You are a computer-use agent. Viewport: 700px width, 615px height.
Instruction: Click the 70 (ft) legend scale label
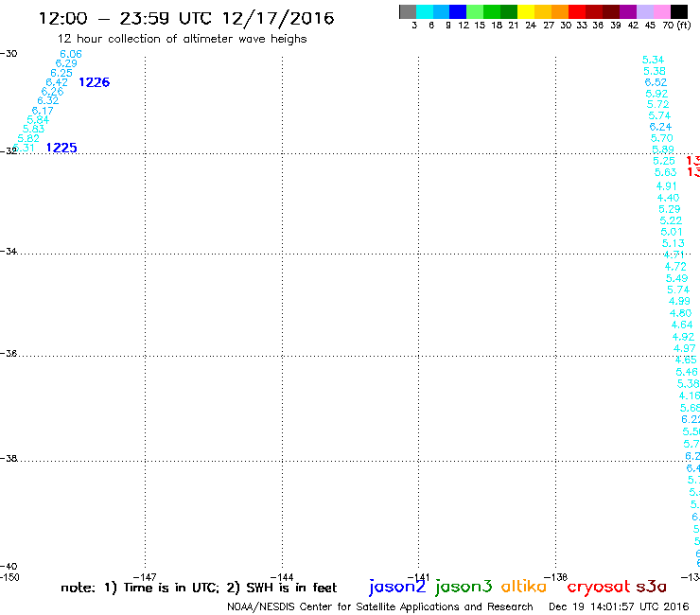(x=676, y=25)
